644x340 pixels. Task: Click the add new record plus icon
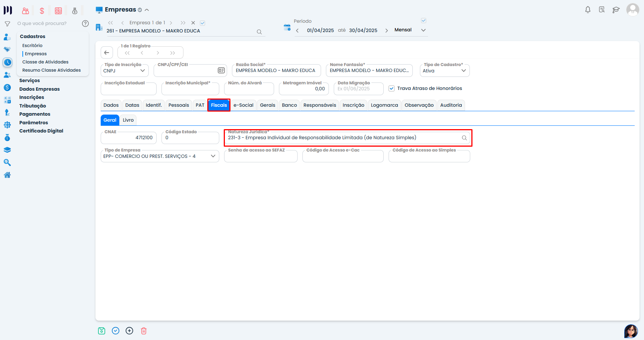pyautogui.click(x=129, y=331)
